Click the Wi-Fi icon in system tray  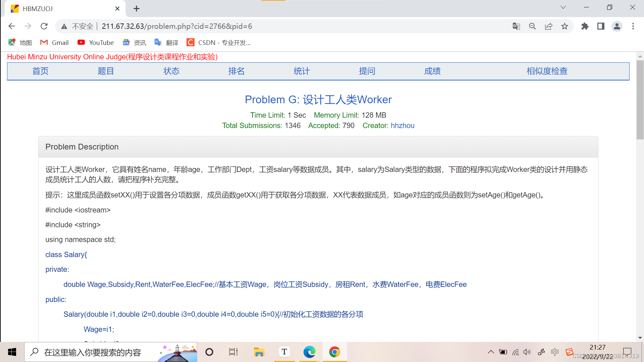tap(516, 352)
